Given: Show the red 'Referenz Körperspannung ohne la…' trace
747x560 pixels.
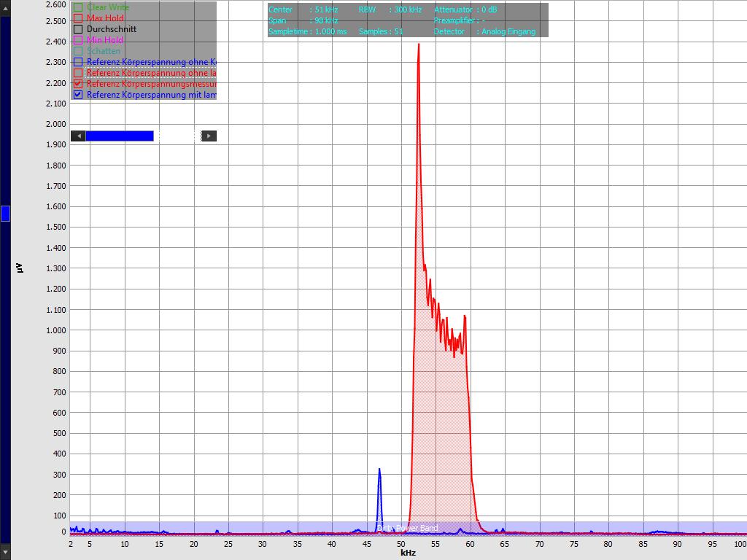Looking at the screenshot, I should [78, 73].
